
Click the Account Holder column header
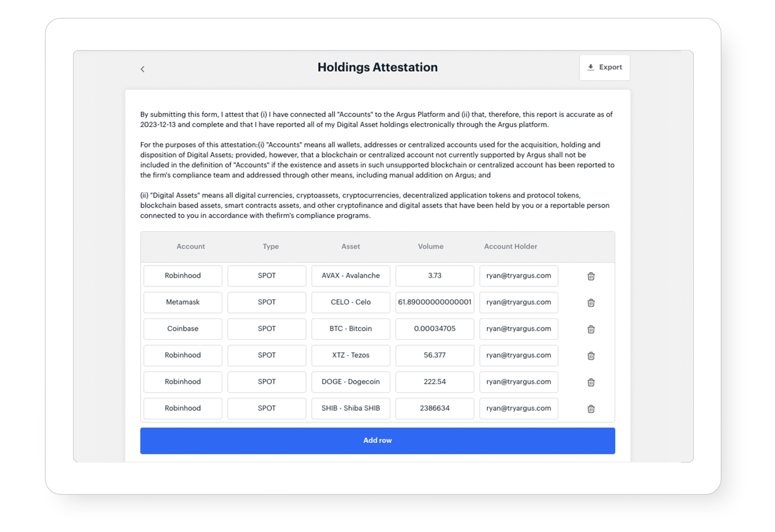click(511, 247)
